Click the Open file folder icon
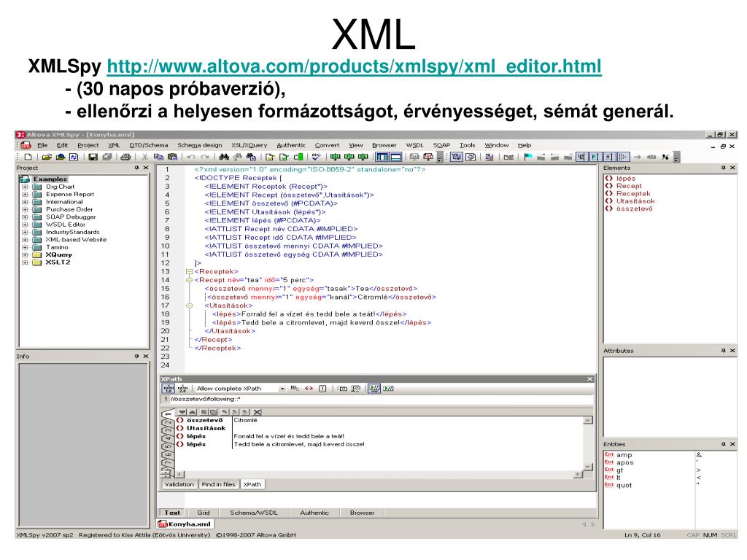 (x=47, y=157)
